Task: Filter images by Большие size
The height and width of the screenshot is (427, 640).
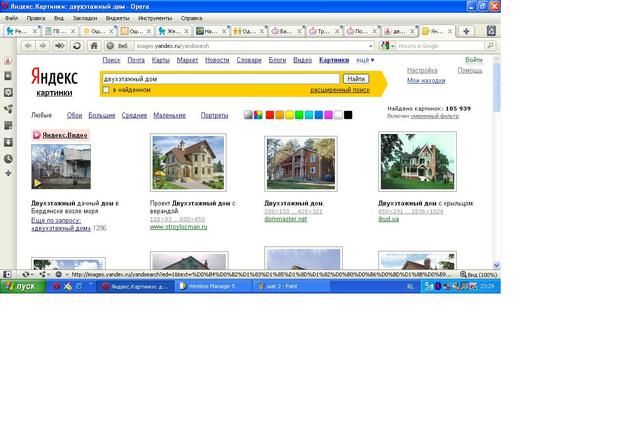Action: click(102, 116)
